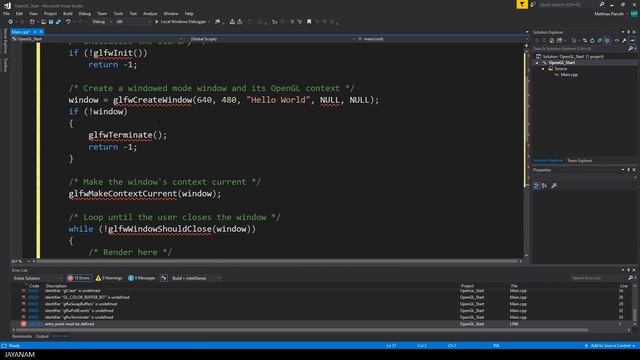Switch to the Output bottom tab

42,336
